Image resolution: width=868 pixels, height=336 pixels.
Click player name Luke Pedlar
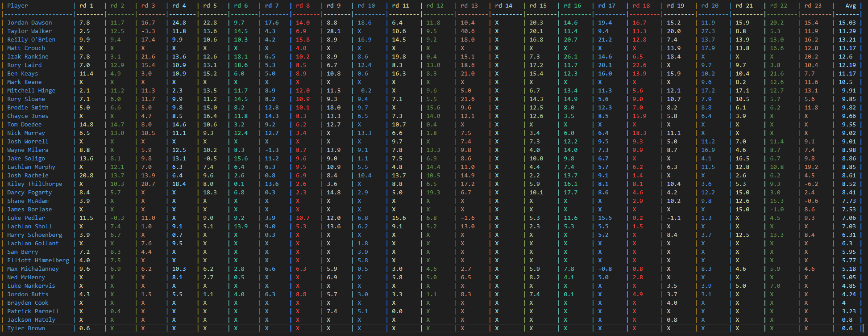pos(26,218)
